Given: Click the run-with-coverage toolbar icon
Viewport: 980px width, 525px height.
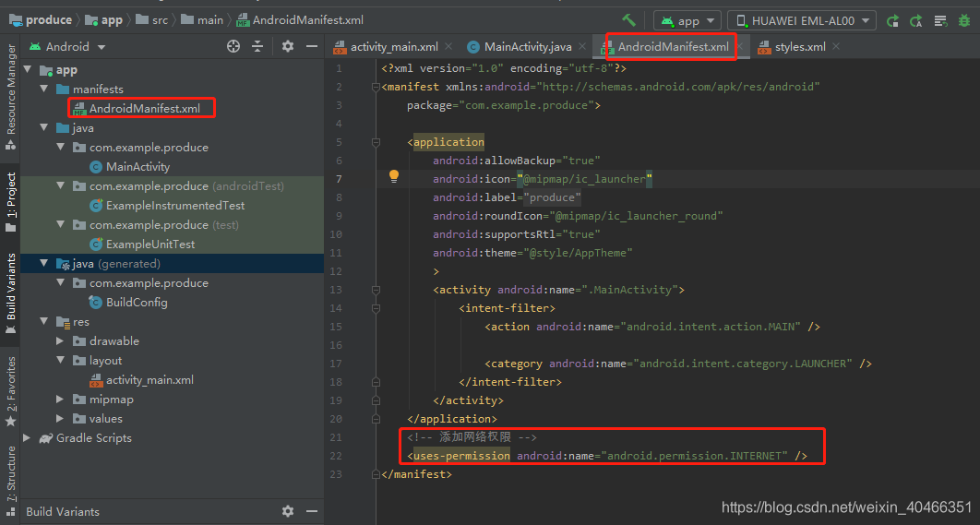Looking at the screenshot, I should tap(940, 20).
